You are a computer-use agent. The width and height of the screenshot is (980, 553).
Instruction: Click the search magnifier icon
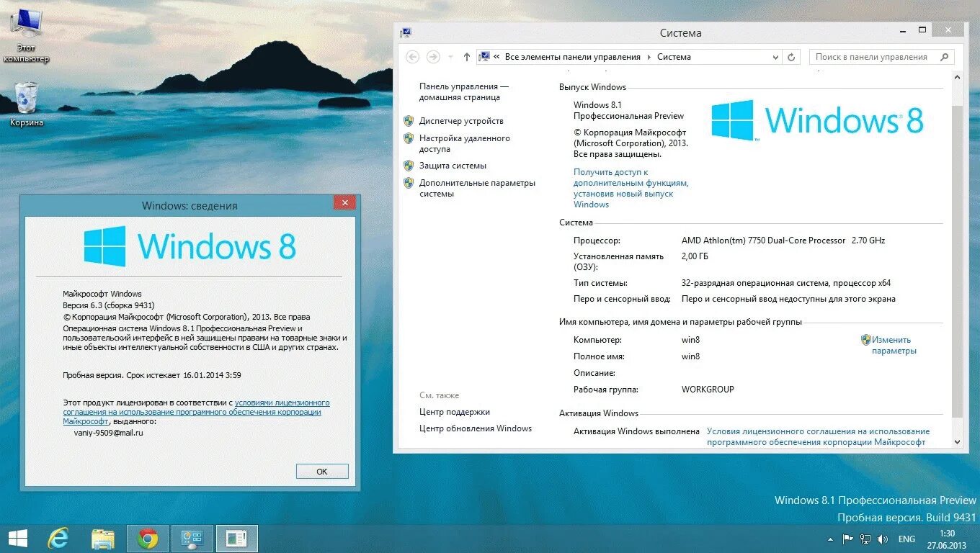[944, 57]
